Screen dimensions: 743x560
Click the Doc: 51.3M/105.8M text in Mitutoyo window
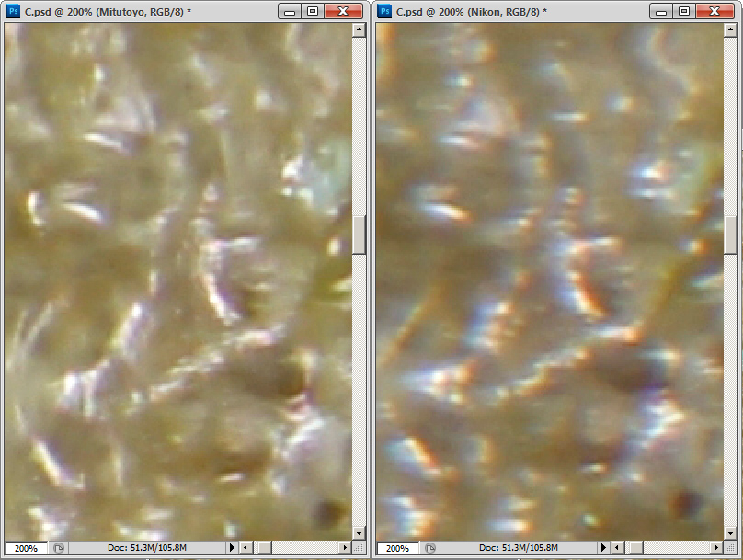pos(147,548)
